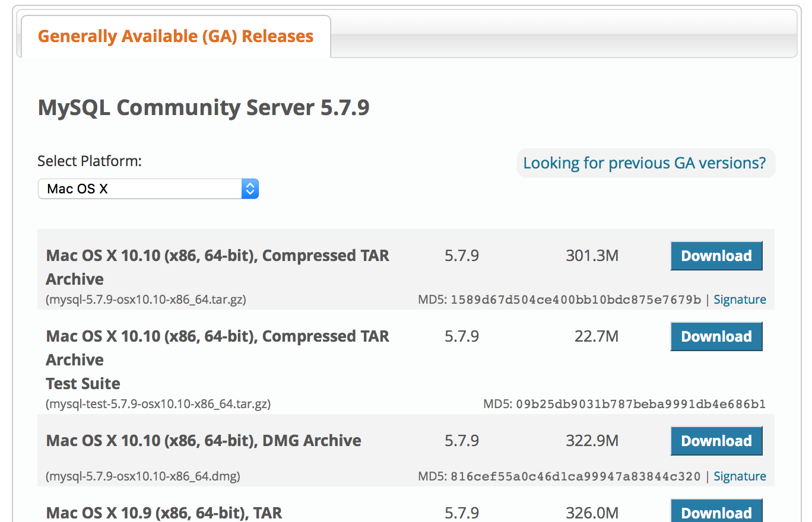View the Signature for the DMG archive
This screenshot has width=812, height=522.
(x=740, y=476)
